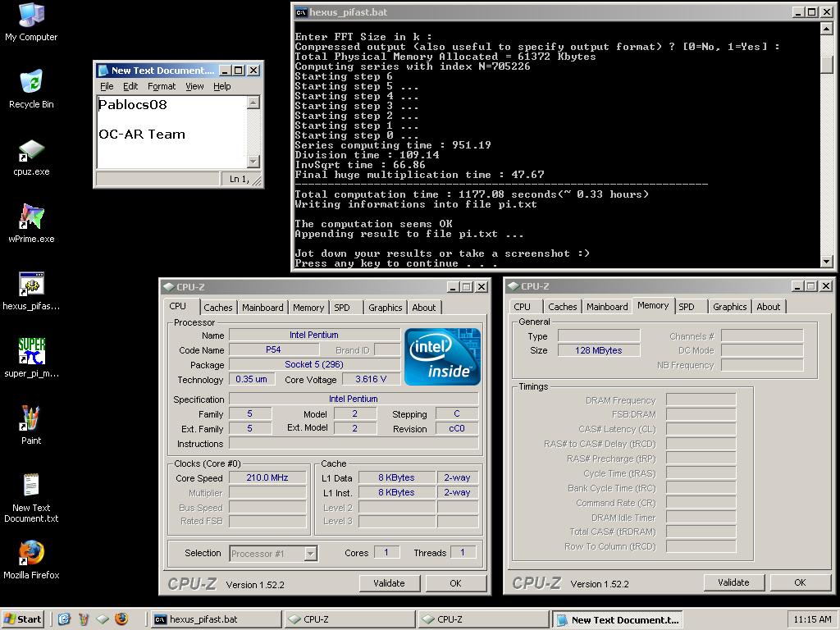Select the wPrime.exe desktop shortcut
Image resolution: width=840 pixels, height=630 pixels.
pyautogui.click(x=31, y=225)
